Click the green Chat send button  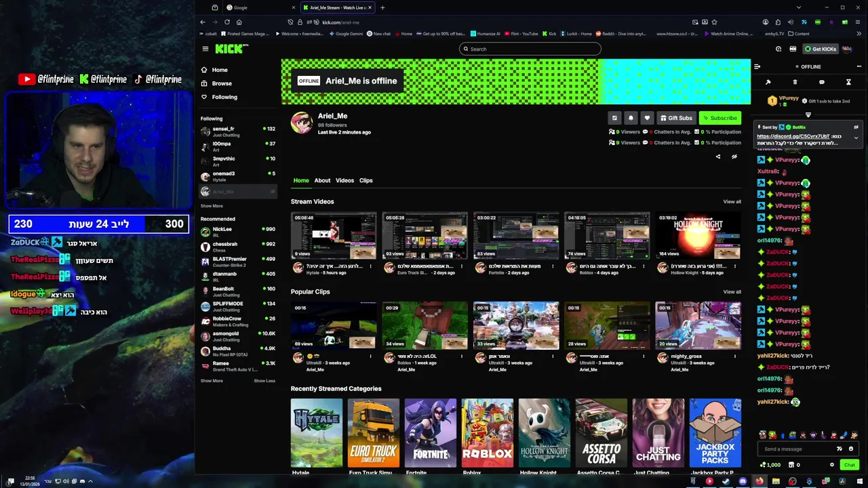tap(849, 465)
